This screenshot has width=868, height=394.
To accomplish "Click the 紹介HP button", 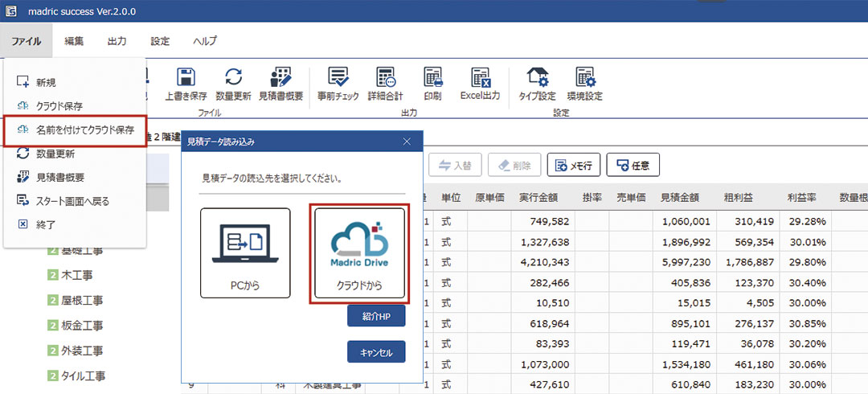I will point(376,316).
